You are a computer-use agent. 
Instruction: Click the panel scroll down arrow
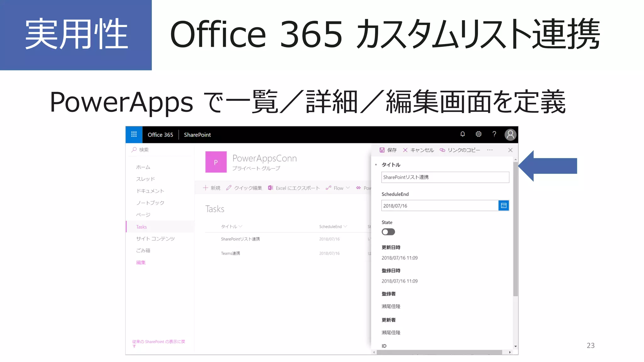515,346
